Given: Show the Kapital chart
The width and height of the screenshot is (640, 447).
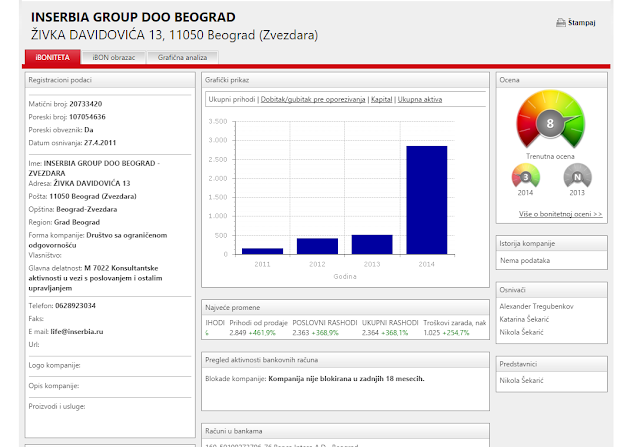Looking at the screenshot, I should coord(381,99).
